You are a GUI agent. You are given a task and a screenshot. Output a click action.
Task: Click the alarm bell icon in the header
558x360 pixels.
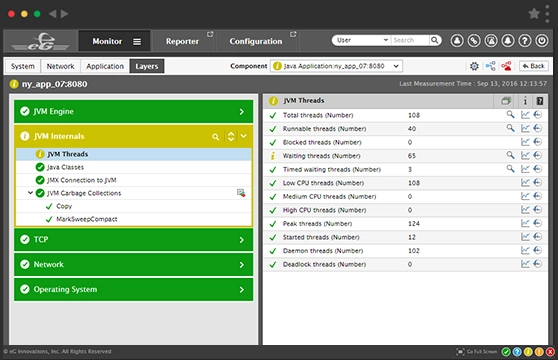pyautogui.click(x=508, y=41)
